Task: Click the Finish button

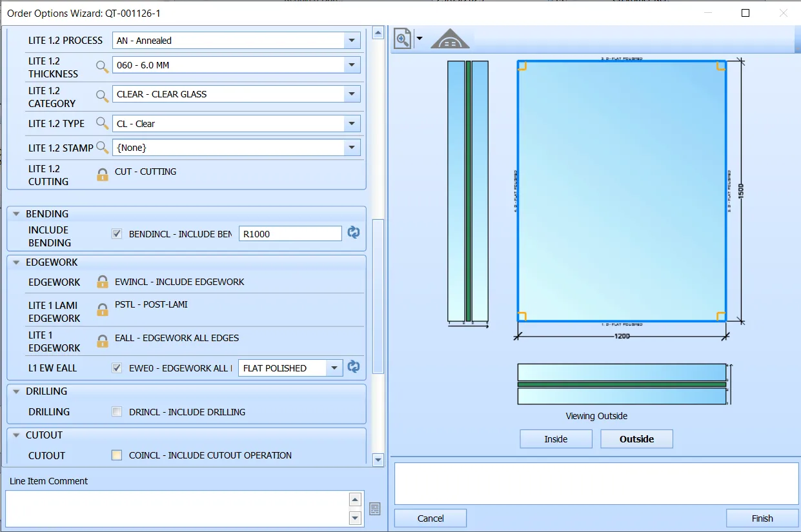Action: (x=762, y=518)
